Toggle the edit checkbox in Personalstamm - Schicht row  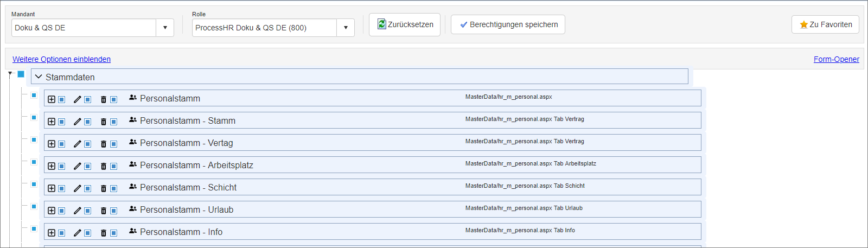click(x=88, y=188)
